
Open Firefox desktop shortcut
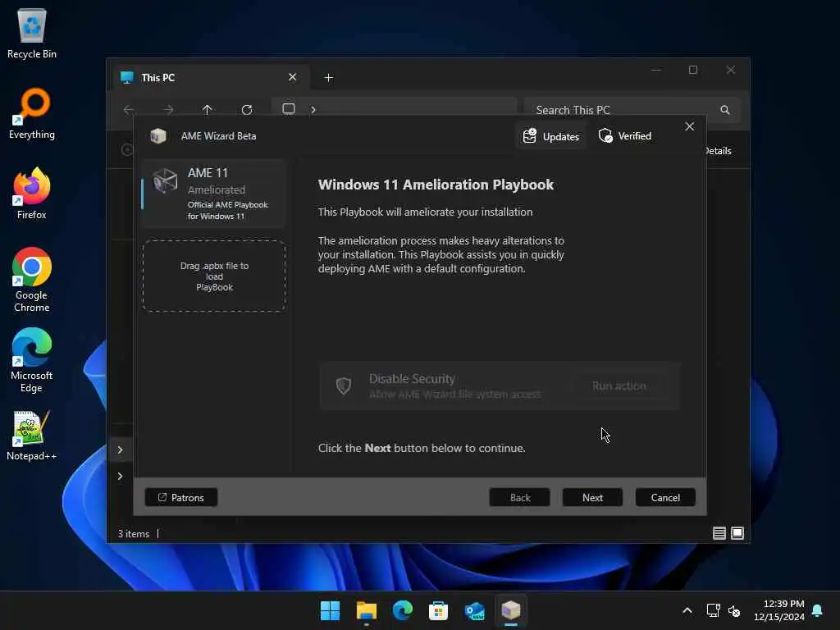click(x=32, y=194)
